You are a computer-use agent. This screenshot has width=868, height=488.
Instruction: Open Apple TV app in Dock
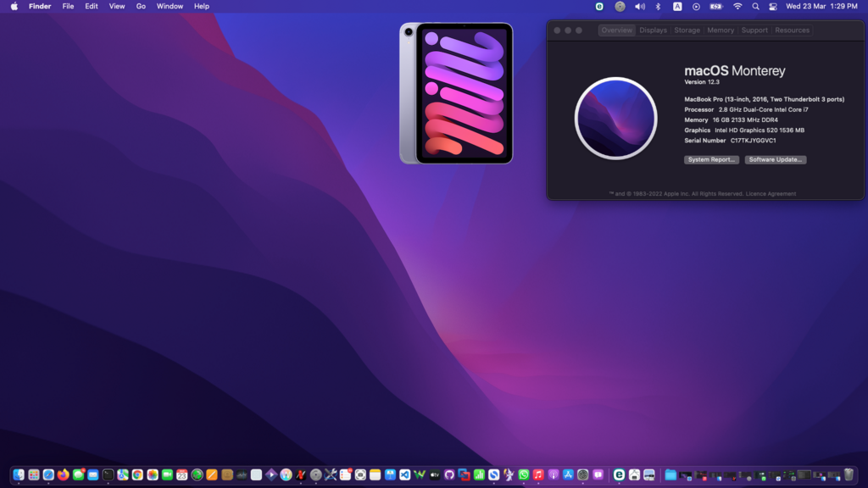click(x=435, y=474)
